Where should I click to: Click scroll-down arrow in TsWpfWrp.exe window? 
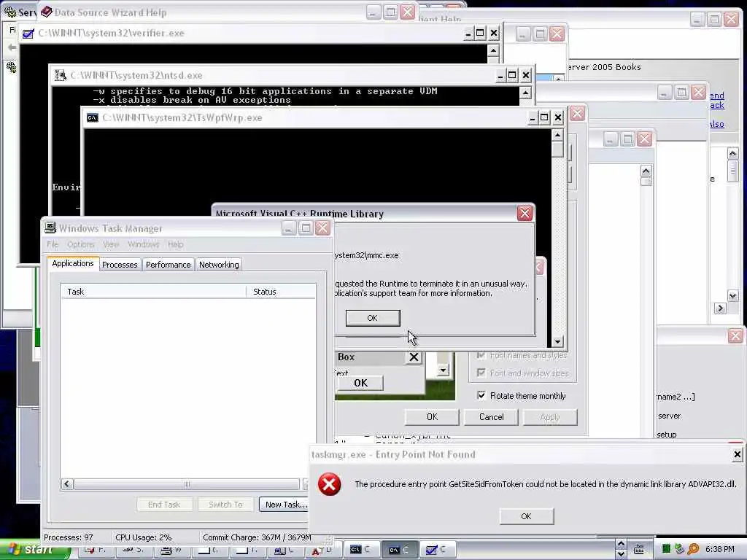[557, 341]
